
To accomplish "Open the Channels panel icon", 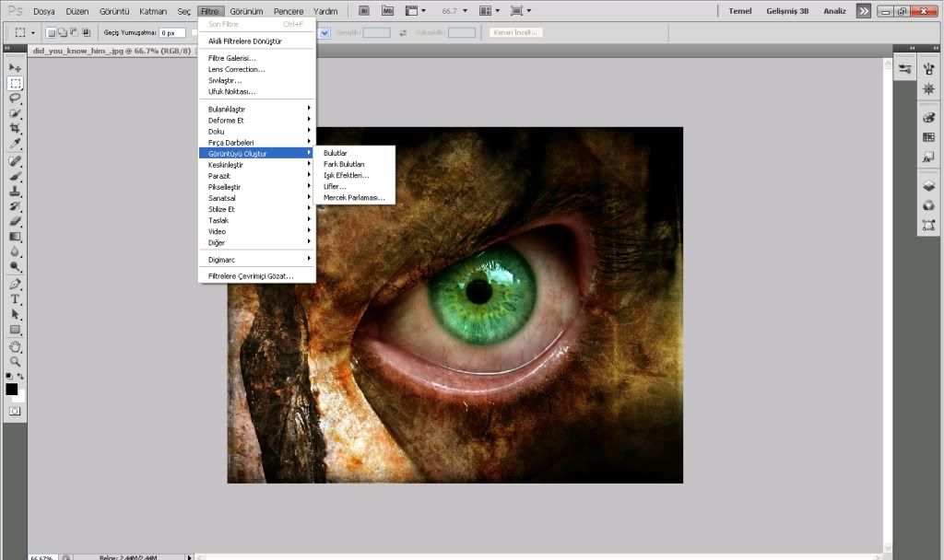I will 929,205.
